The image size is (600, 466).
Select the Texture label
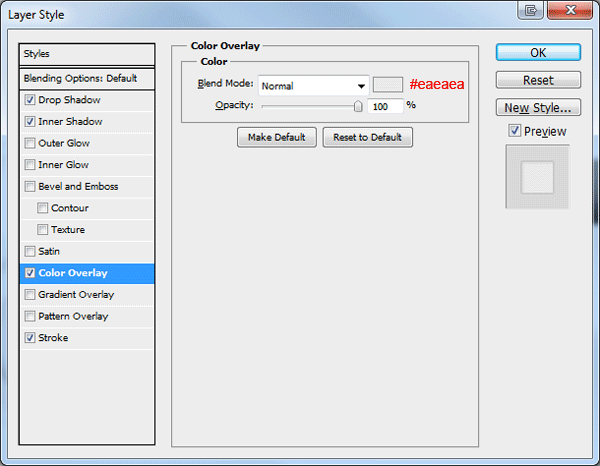point(68,230)
